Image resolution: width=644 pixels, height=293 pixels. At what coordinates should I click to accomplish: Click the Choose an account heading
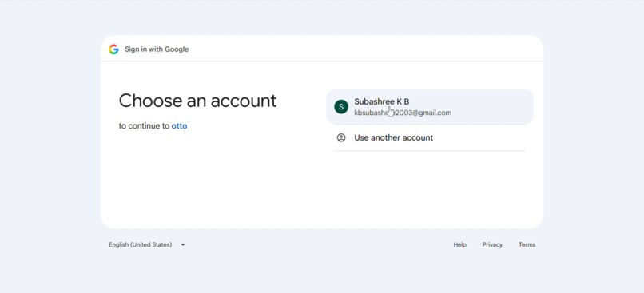(x=197, y=101)
